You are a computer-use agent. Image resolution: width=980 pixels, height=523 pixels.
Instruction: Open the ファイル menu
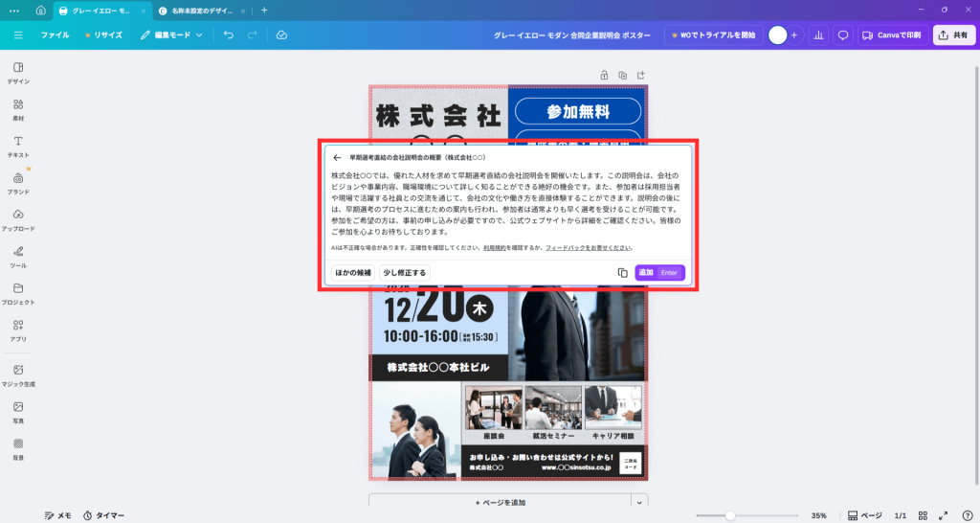click(55, 35)
